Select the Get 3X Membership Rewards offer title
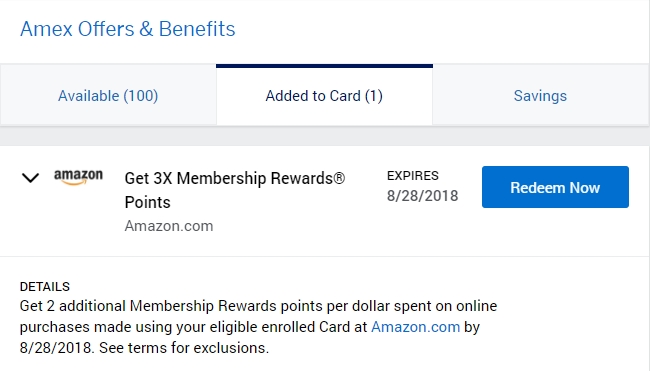 [x=235, y=190]
